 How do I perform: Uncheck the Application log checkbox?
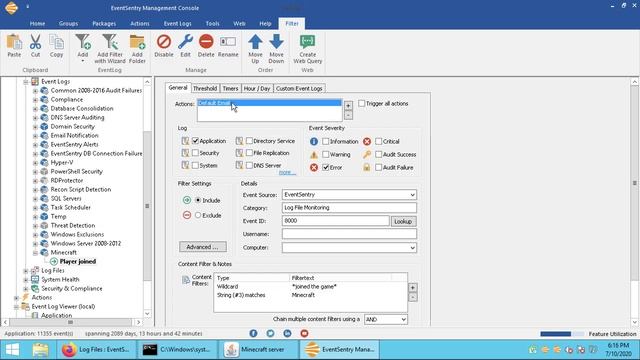pyautogui.click(x=195, y=141)
